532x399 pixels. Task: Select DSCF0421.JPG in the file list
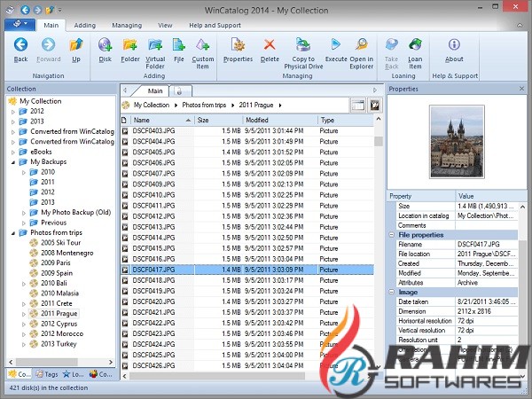tap(153, 312)
